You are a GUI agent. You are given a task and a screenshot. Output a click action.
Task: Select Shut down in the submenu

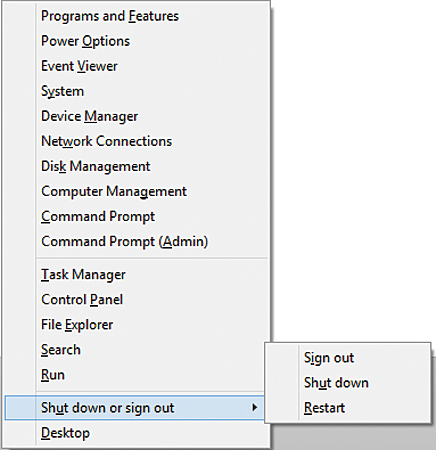[336, 383]
